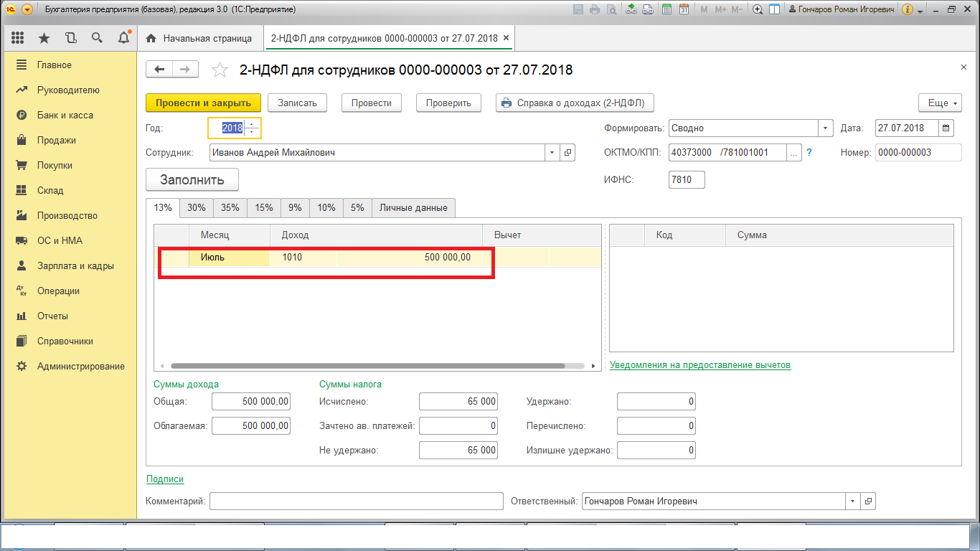The image size is (980, 551).
Task: Click Провести и закрыть button
Action: (203, 103)
